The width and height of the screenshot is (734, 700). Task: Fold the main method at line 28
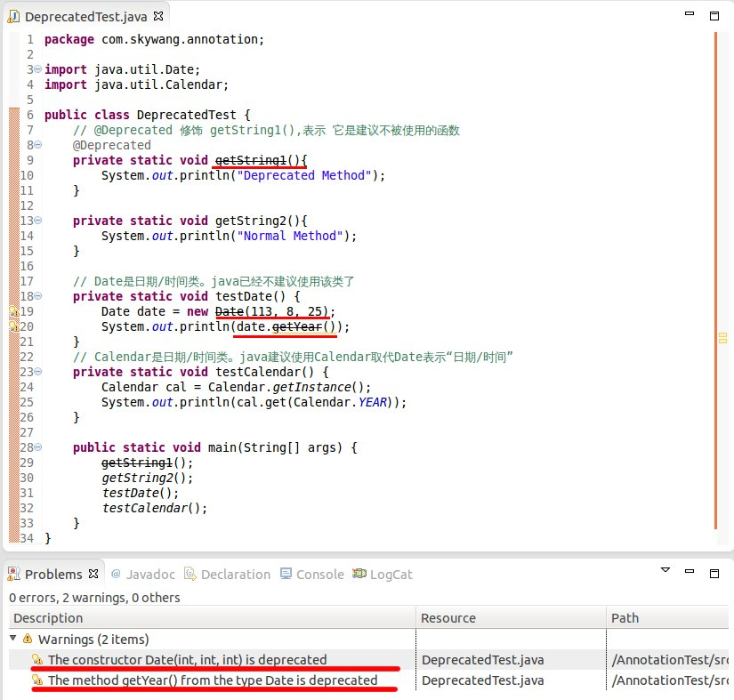click(x=38, y=447)
